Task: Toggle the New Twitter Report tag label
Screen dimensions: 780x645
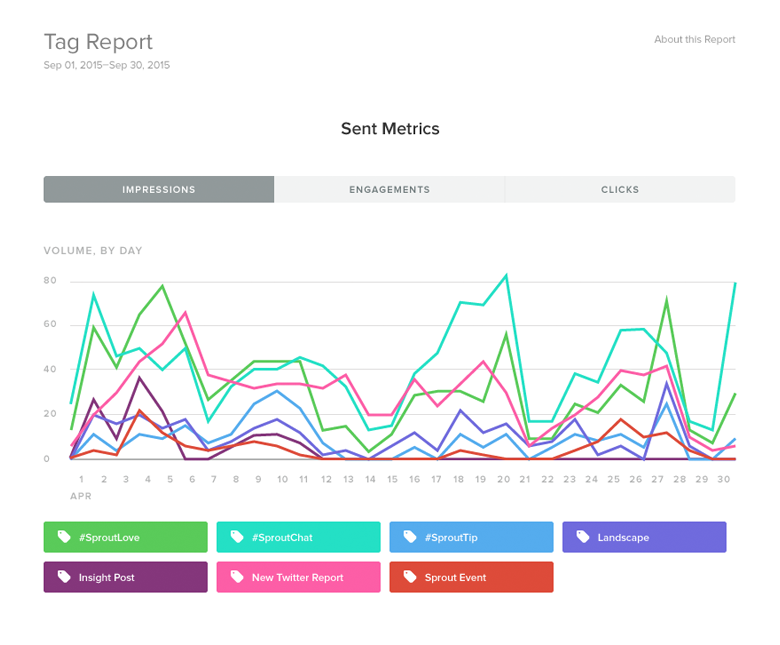Action: [x=298, y=577]
